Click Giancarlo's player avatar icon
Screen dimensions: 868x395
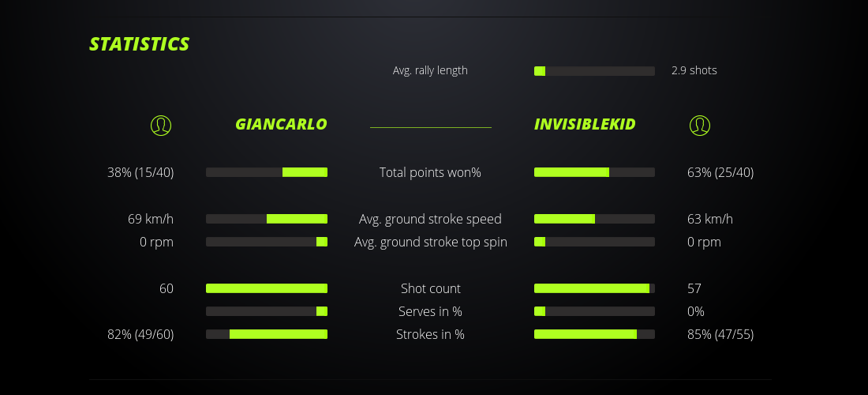pos(161,125)
